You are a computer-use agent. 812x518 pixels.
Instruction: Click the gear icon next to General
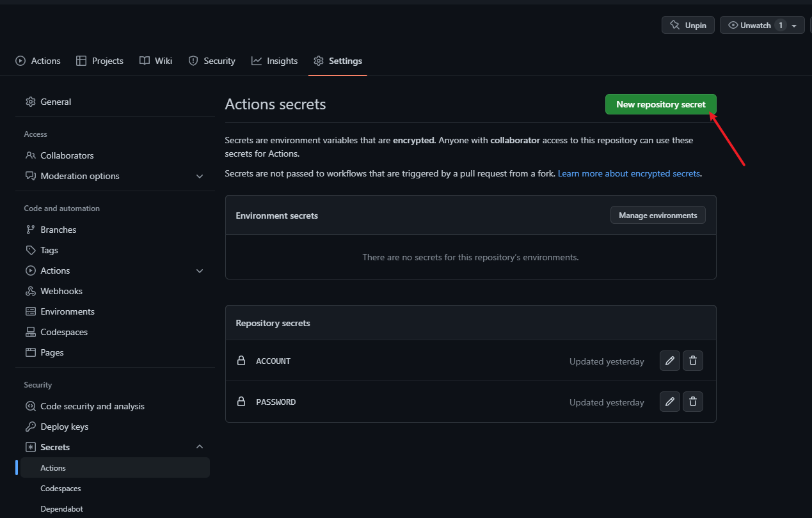pyautogui.click(x=30, y=102)
